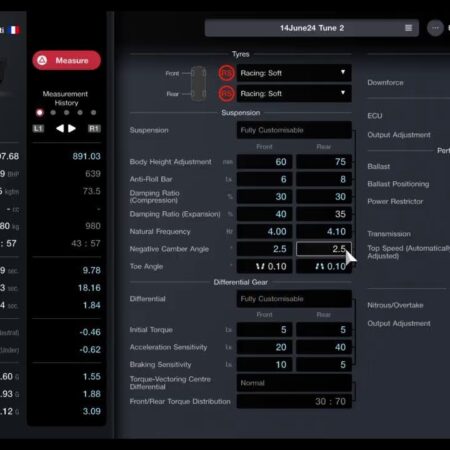Adjust rear Braking Sensitivity 5
Image resolution: width=450 pixels, height=450 pixels.
coord(324,364)
